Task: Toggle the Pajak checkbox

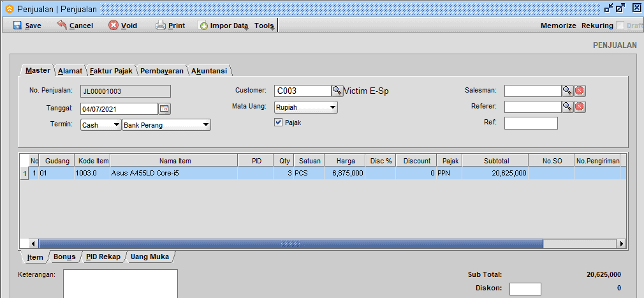Action: click(x=278, y=123)
